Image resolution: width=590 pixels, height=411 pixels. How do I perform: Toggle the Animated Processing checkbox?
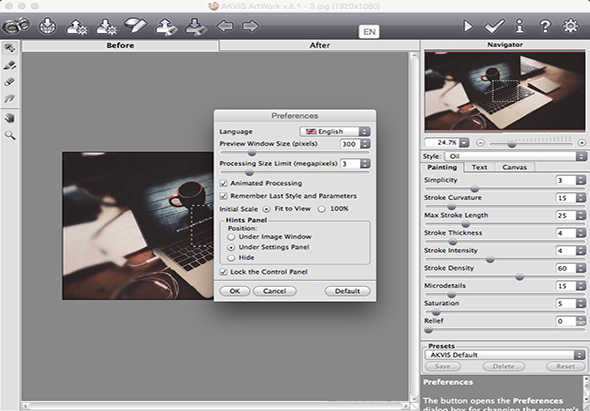[224, 183]
